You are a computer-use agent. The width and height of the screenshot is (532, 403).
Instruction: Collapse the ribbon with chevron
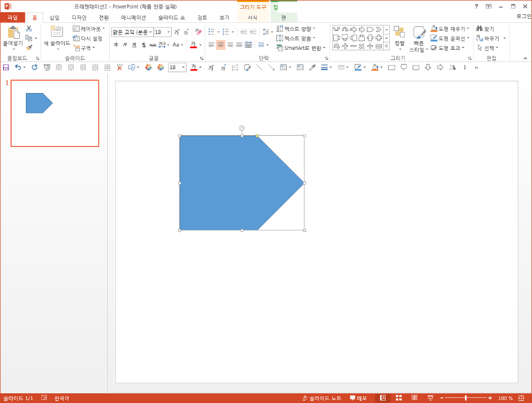click(525, 58)
